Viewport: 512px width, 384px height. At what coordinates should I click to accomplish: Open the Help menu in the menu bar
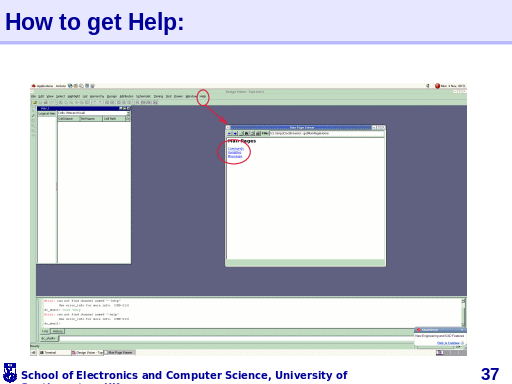click(203, 97)
